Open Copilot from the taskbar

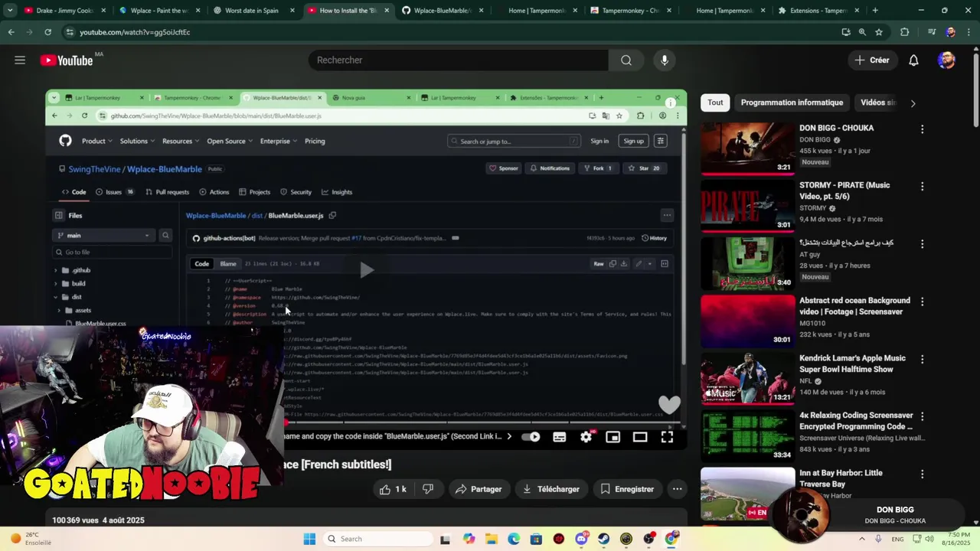pyautogui.click(x=469, y=539)
